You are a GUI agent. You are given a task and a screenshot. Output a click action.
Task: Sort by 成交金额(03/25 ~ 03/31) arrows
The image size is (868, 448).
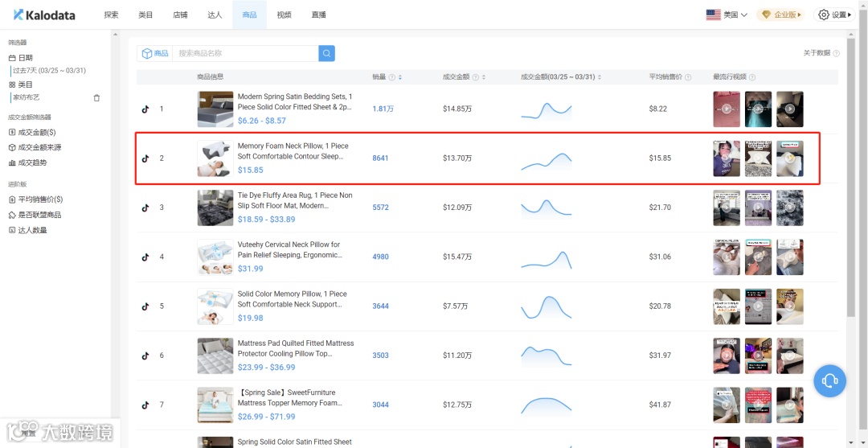pos(600,77)
